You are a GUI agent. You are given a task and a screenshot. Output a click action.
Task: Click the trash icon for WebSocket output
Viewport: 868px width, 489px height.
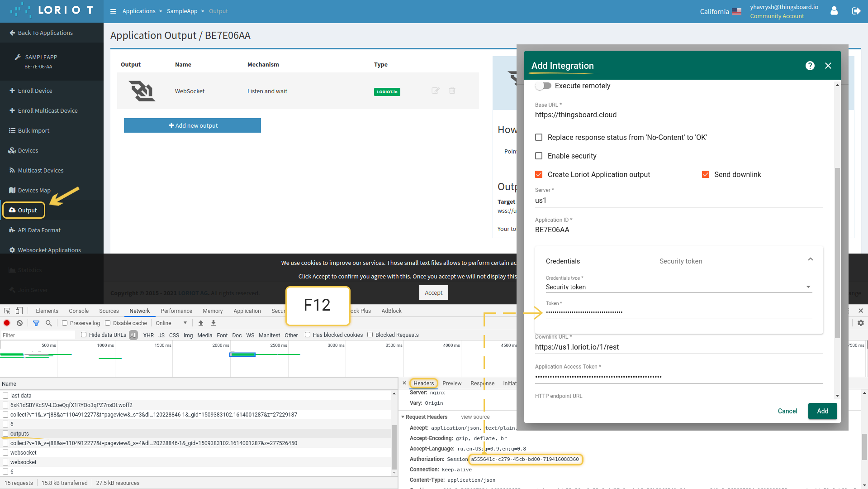[452, 91]
